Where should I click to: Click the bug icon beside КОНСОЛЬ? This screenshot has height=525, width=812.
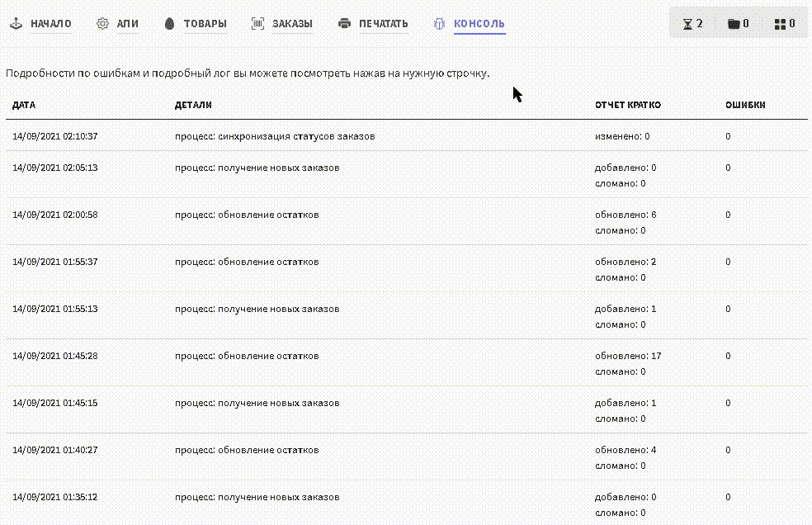tap(439, 24)
